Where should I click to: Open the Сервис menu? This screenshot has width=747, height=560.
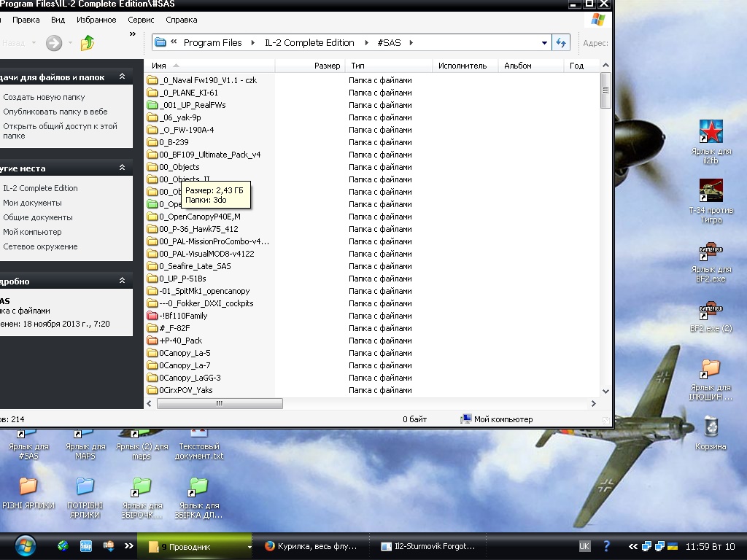[x=141, y=20]
